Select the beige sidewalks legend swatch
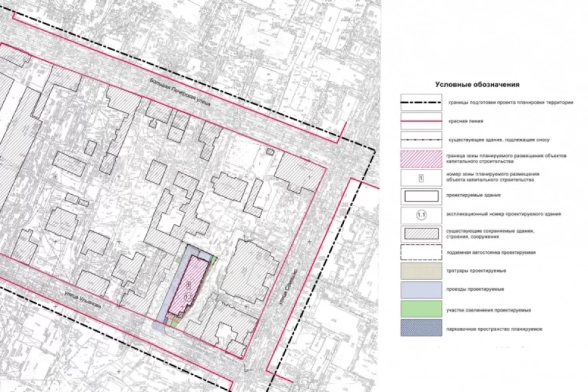This screenshot has height=392, width=588. pos(420,271)
